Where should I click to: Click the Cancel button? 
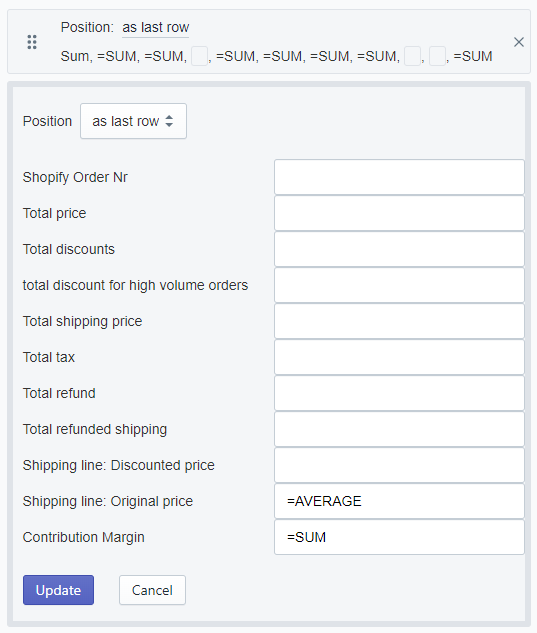pos(152,590)
